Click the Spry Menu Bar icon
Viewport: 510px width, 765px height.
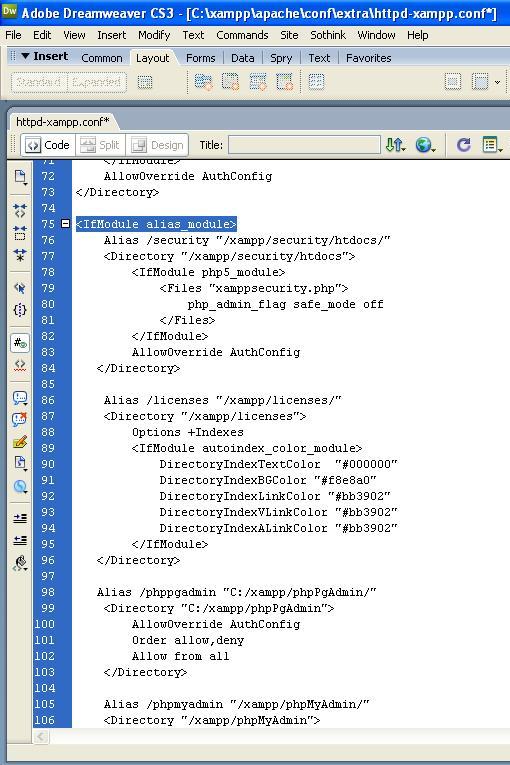point(203,81)
